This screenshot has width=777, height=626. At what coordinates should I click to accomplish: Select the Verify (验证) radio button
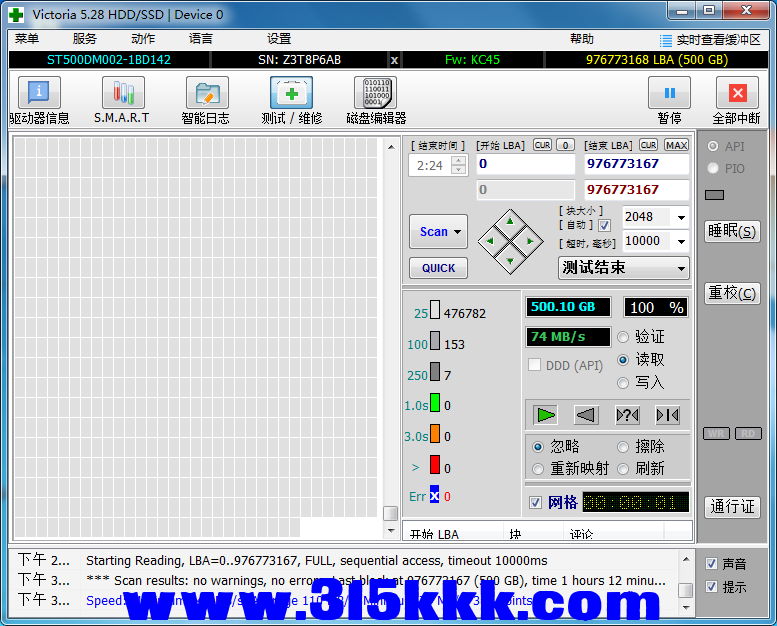click(623, 337)
